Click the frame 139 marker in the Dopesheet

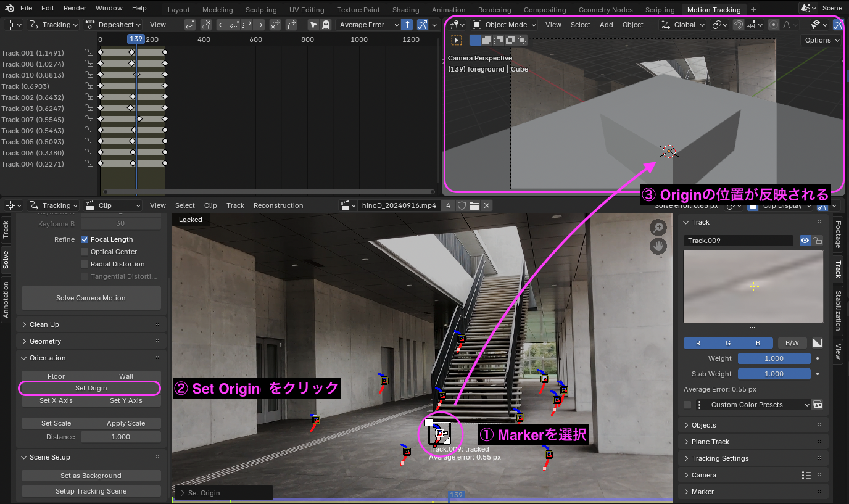click(136, 39)
